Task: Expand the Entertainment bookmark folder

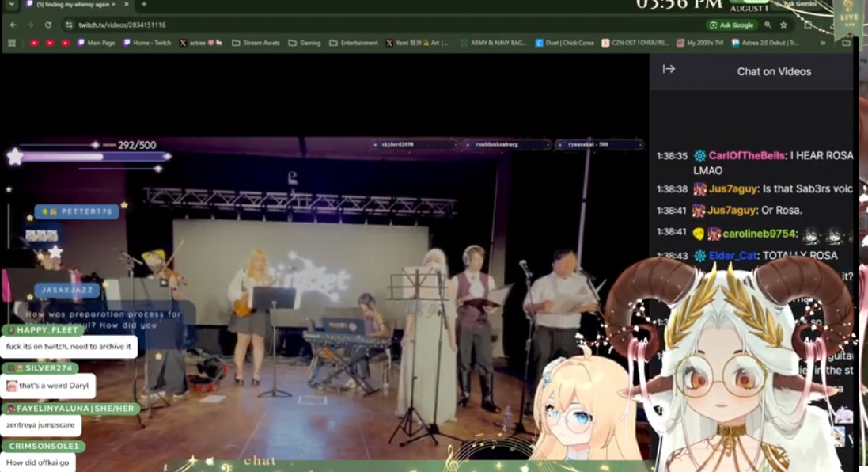Action: tap(353, 43)
